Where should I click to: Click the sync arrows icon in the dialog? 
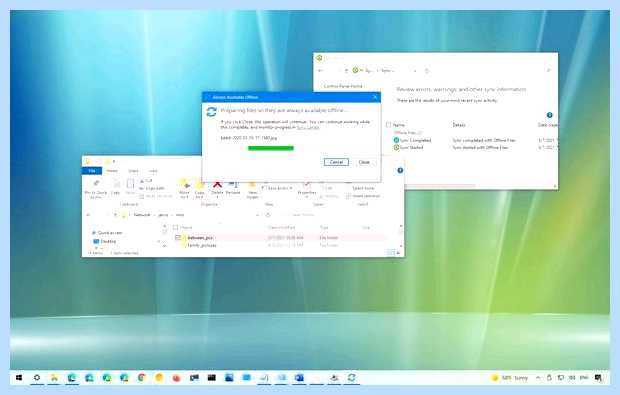click(212, 112)
